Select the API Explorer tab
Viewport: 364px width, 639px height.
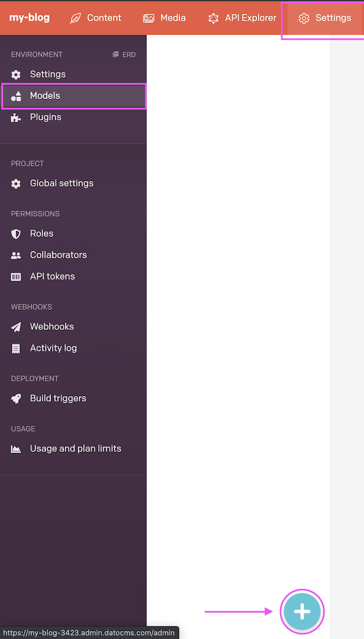(242, 18)
